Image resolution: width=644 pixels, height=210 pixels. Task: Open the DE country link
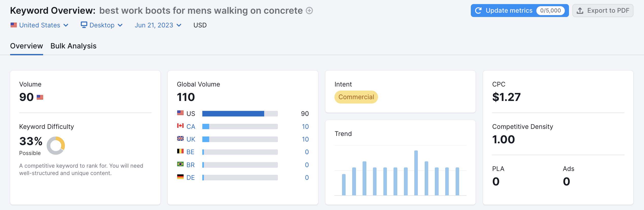point(190,178)
